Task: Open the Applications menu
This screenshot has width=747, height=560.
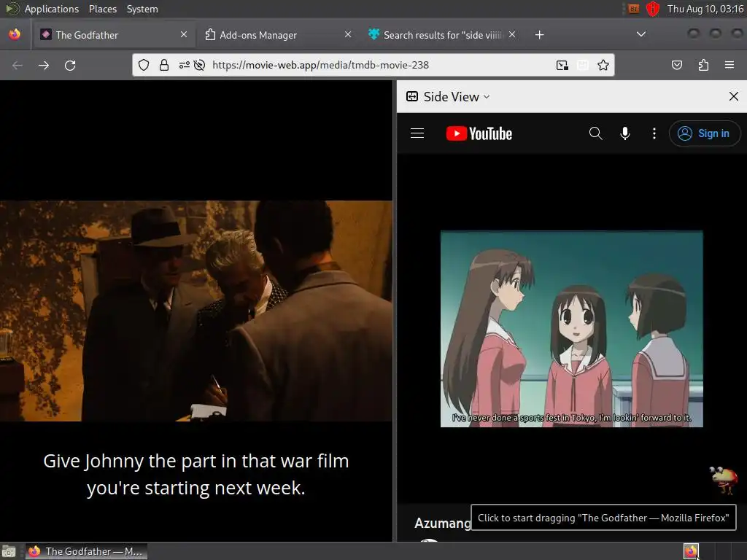Action: point(51,9)
